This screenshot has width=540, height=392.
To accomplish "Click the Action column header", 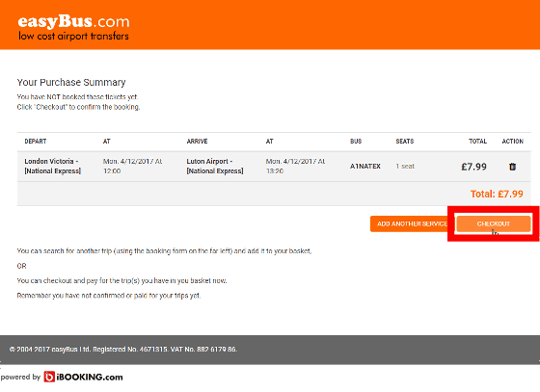I will pos(512,142).
